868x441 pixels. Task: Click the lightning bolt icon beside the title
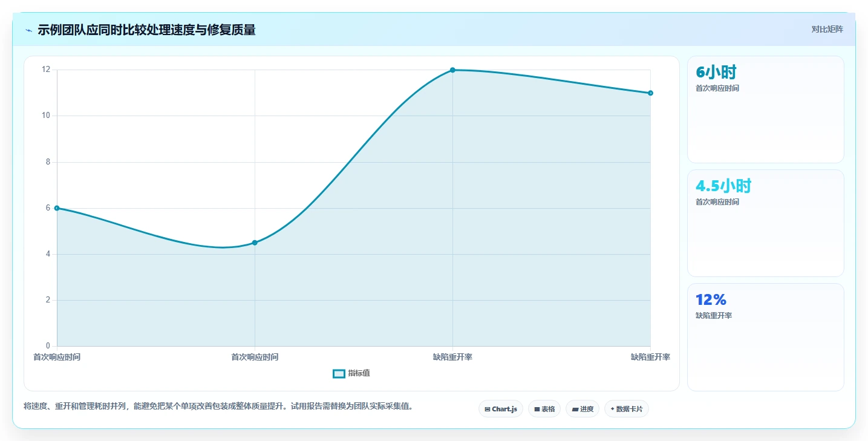tap(28, 30)
